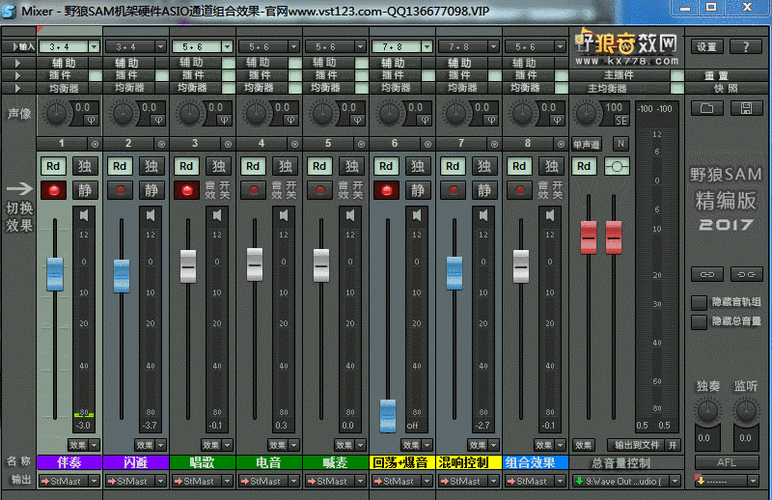Click the open folder snapshot icon
This screenshot has height=500, width=772.
click(x=707, y=108)
